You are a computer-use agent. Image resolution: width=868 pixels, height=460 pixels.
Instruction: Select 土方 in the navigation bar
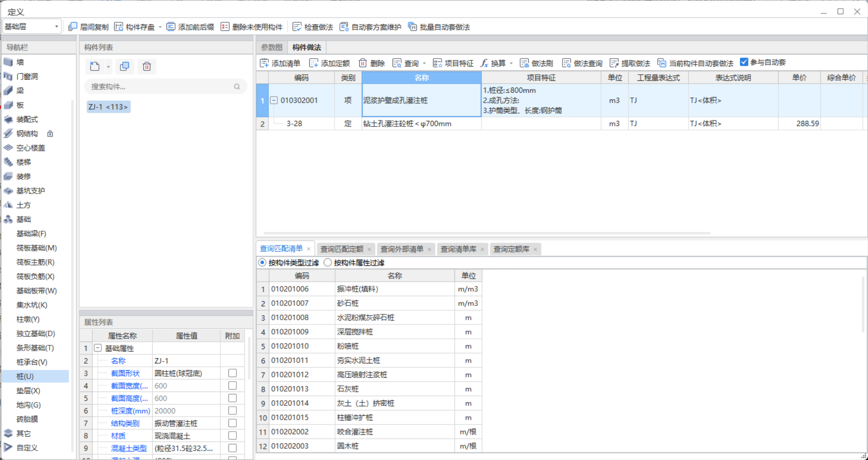(x=23, y=205)
